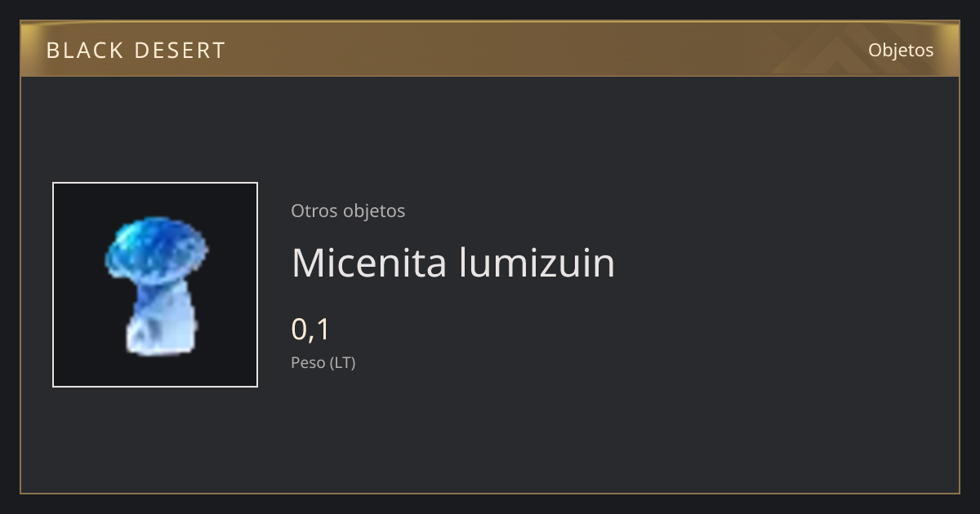
Task: Open the Objetos section link
Action: (901, 50)
